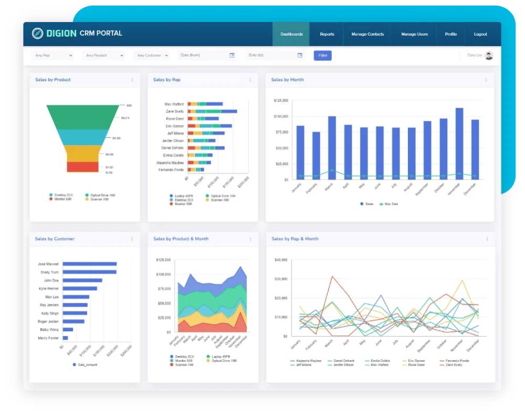Screen dimensions: 525x420
Task: Open the Sales by Rep & Month options menu
Action: (x=486, y=238)
